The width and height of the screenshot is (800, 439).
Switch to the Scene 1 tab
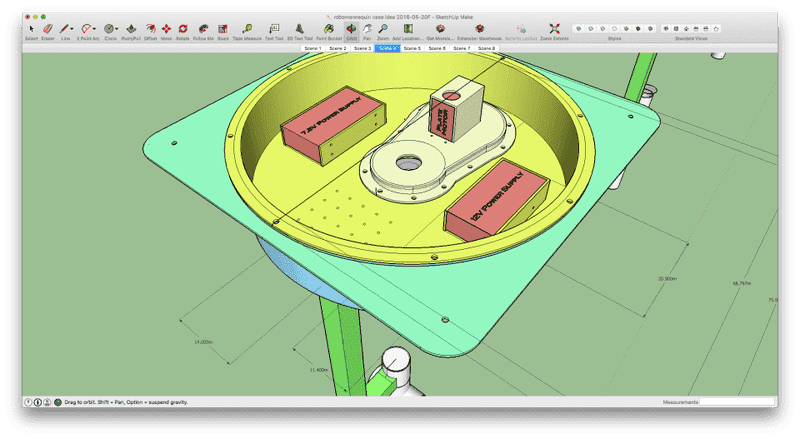[x=312, y=47]
